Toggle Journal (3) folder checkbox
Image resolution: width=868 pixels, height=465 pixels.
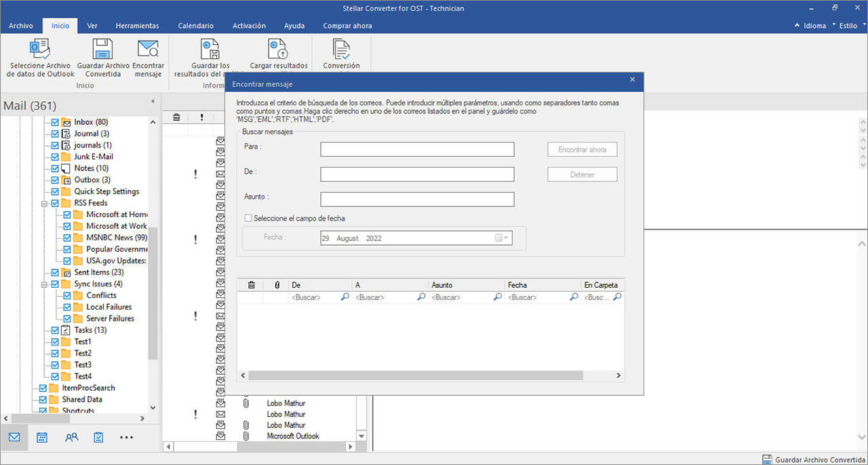56,134
